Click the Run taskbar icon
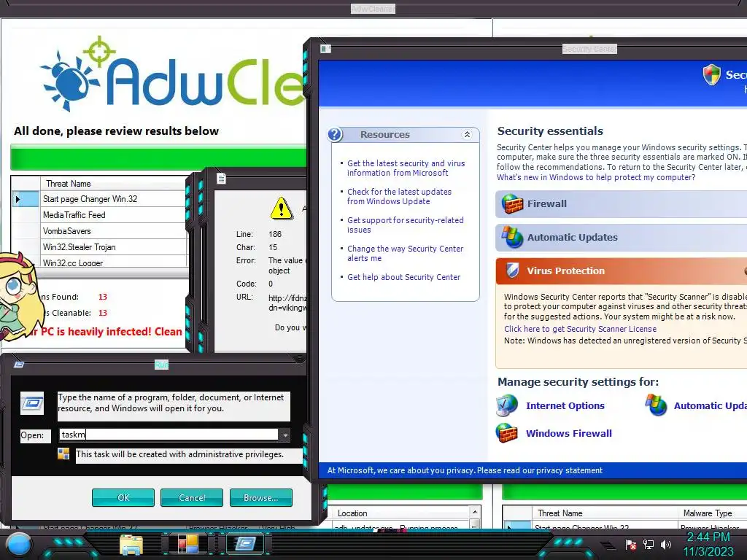 [x=245, y=543]
